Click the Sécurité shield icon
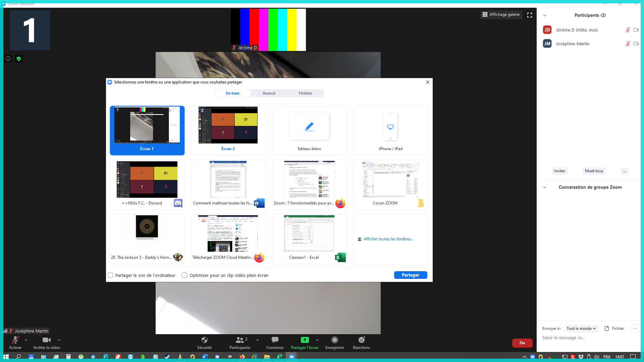644x362 pixels. coord(204,340)
